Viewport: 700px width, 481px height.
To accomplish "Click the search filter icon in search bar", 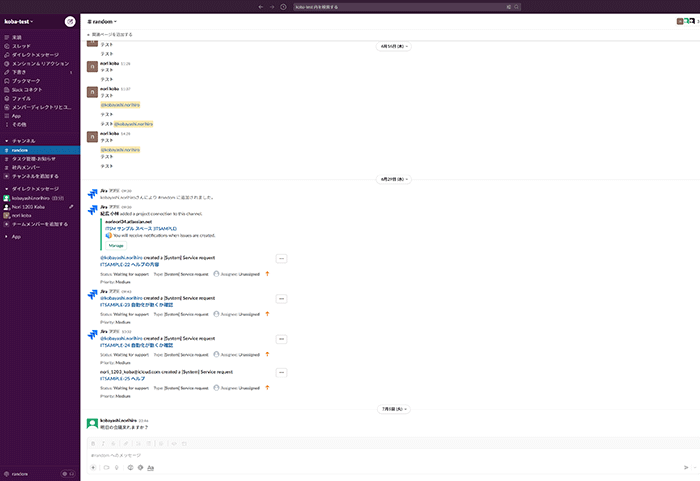I will (x=508, y=7).
